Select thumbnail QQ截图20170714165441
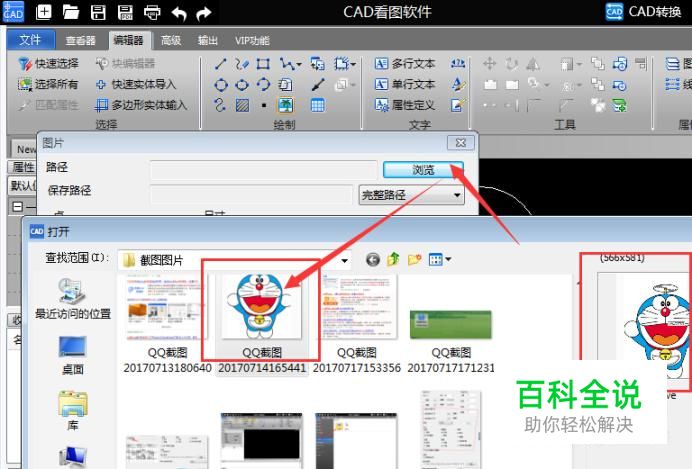The height and width of the screenshot is (469, 692). coord(262,323)
